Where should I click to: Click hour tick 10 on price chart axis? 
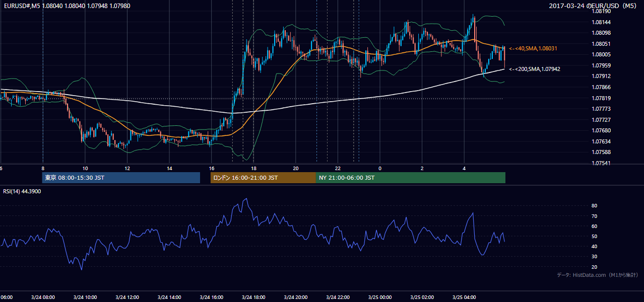tap(85, 168)
